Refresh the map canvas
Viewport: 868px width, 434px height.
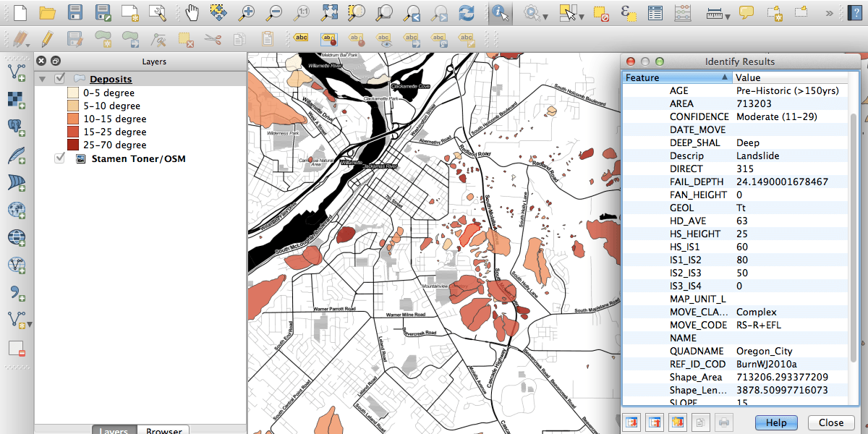[467, 12]
